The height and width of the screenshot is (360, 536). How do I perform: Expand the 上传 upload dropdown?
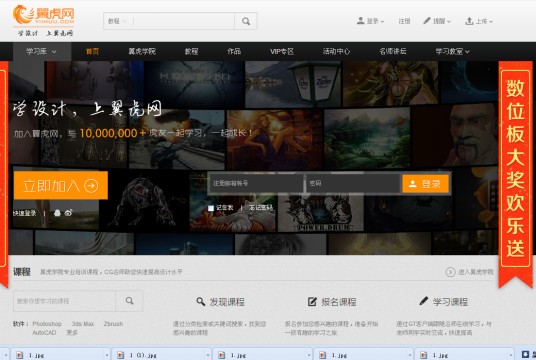tap(479, 21)
